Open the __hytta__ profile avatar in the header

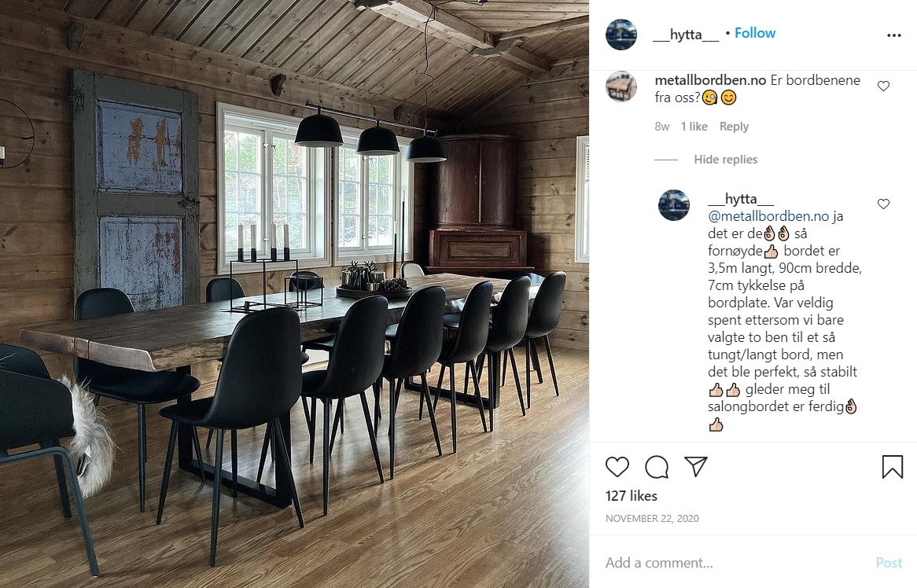click(621, 35)
